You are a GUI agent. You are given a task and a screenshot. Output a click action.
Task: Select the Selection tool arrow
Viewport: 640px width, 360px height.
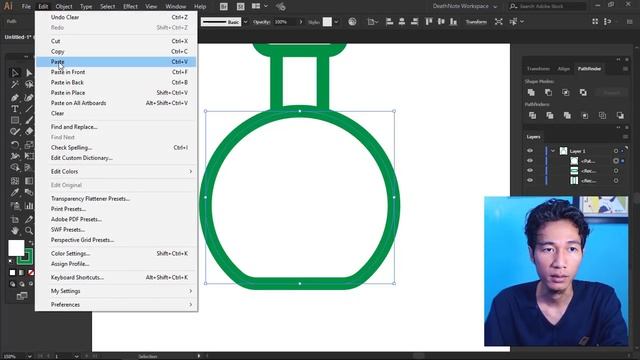click(x=15, y=73)
